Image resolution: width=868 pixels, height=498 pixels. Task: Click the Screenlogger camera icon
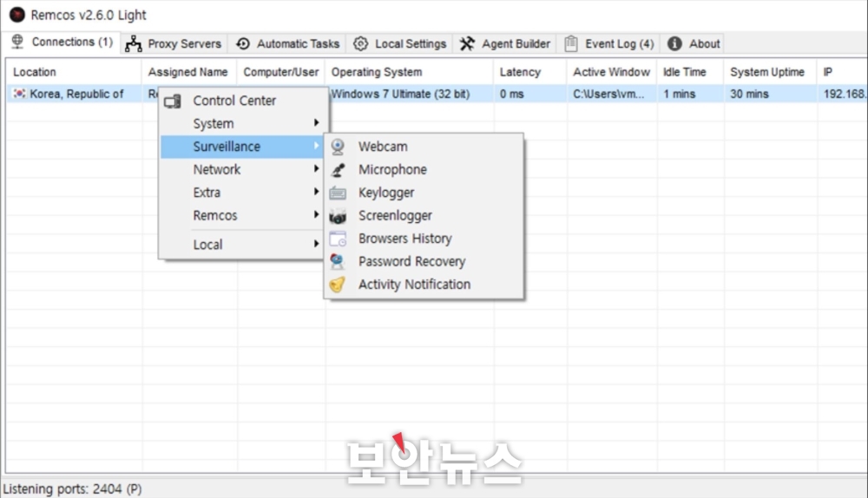tap(338, 216)
